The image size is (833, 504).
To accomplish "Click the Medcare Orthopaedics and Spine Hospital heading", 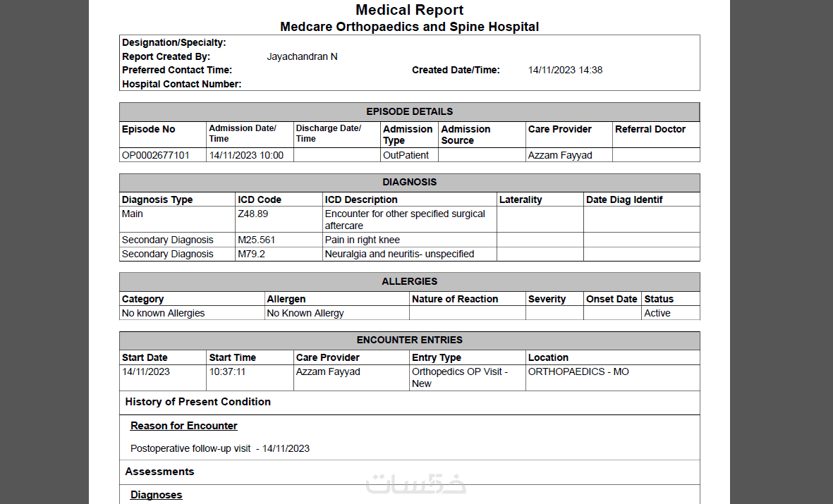I will click(x=409, y=27).
